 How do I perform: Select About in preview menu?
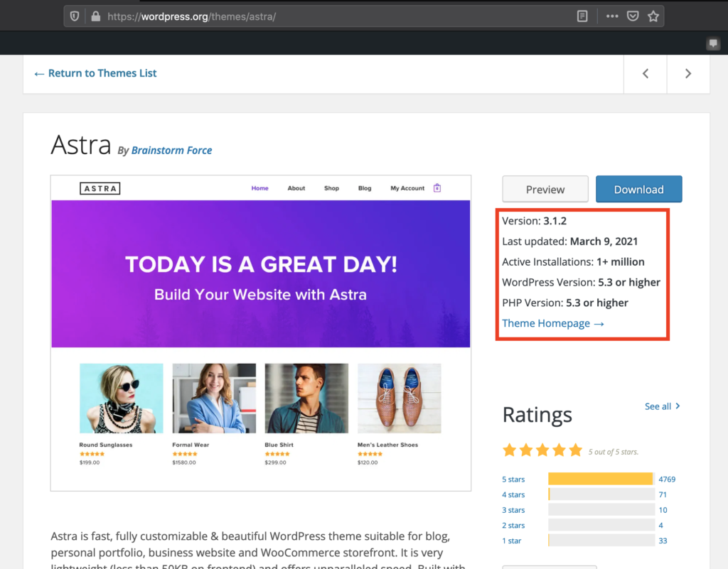coord(296,188)
